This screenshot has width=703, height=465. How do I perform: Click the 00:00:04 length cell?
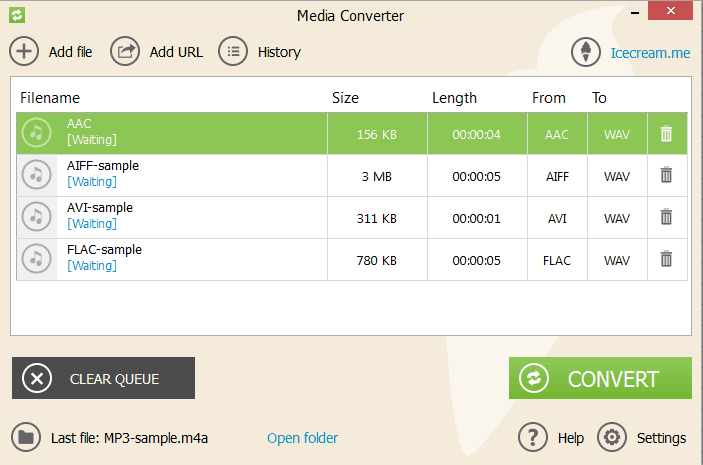tap(476, 135)
